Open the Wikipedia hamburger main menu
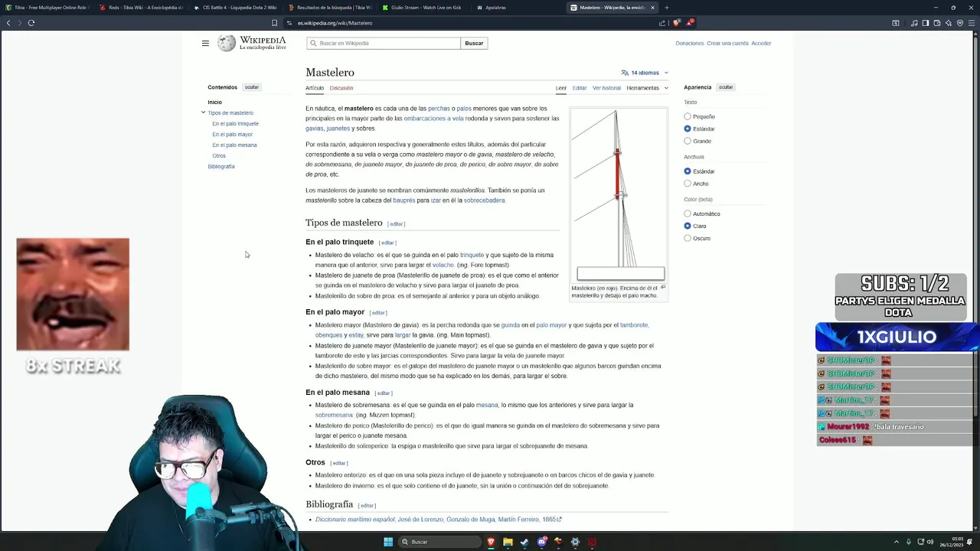980x551 pixels. point(205,44)
